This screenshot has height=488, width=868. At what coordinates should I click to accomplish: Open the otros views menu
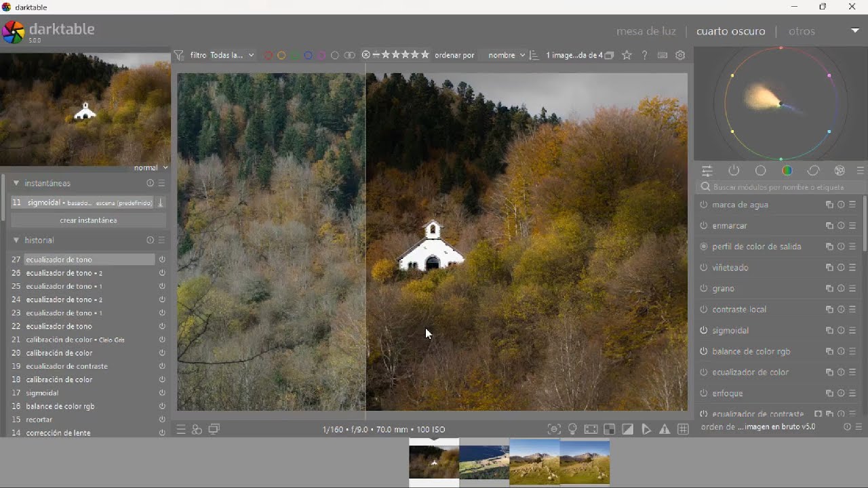(x=802, y=31)
